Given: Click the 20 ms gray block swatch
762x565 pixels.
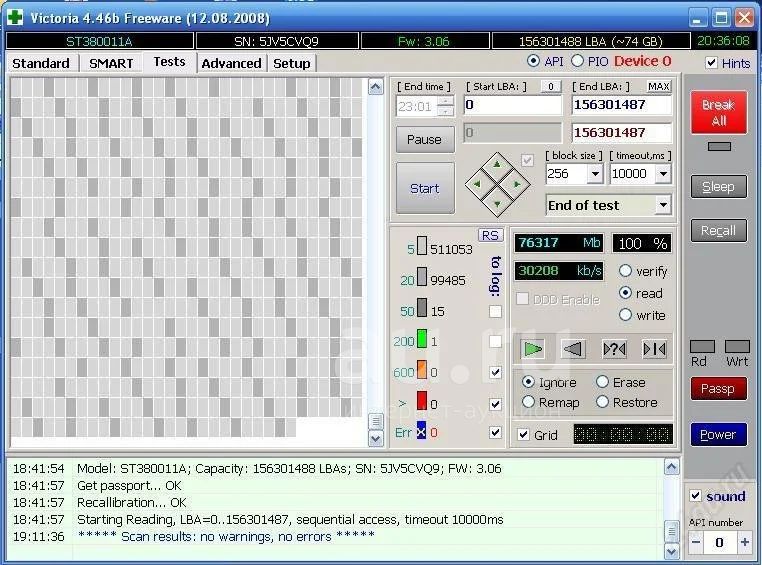Looking at the screenshot, I should [422, 276].
